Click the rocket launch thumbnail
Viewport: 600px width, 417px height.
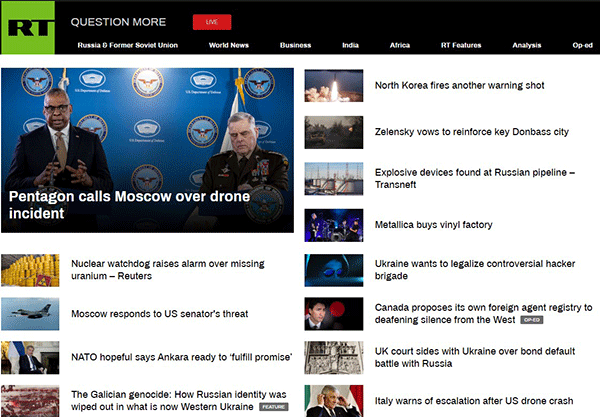coord(334,86)
